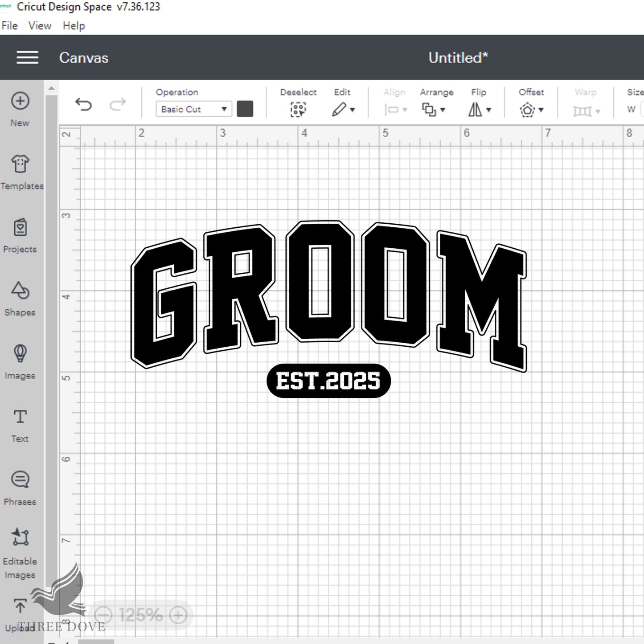Select the Text tool
The image size is (644, 644).
pos(20,417)
